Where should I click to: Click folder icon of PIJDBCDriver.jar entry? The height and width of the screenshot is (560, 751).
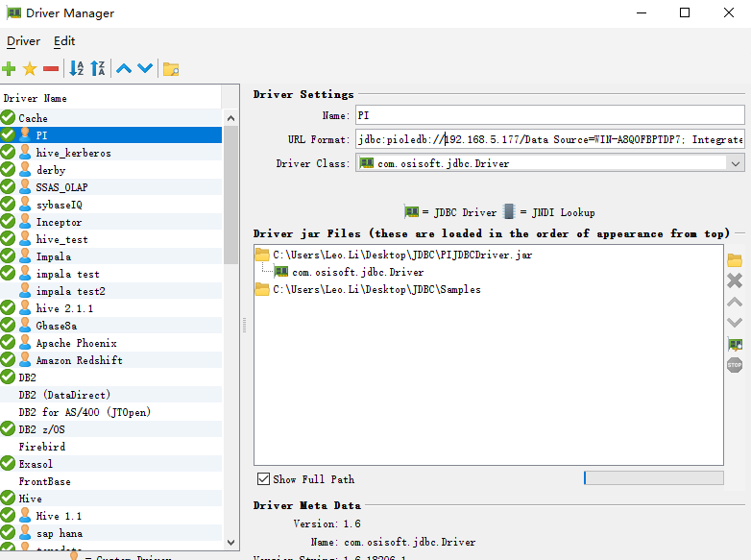(262, 255)
